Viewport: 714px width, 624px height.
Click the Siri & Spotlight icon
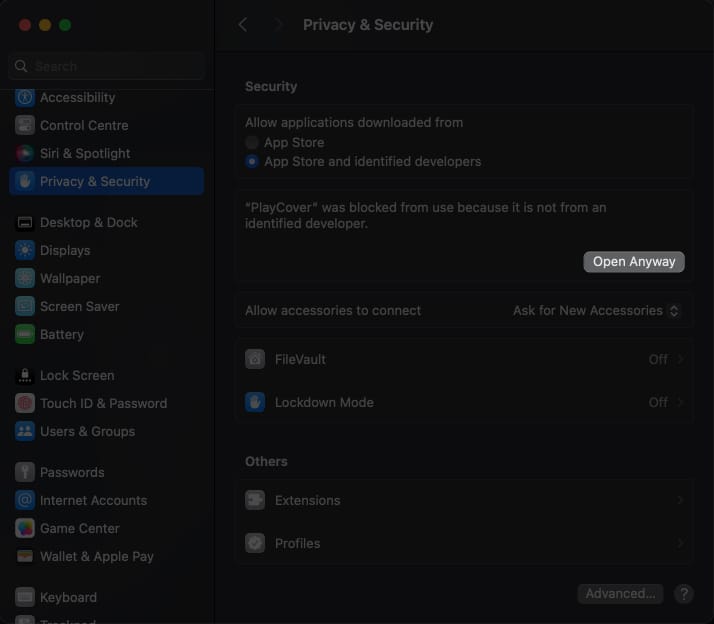pyautogui.click(x=25, y=153)
